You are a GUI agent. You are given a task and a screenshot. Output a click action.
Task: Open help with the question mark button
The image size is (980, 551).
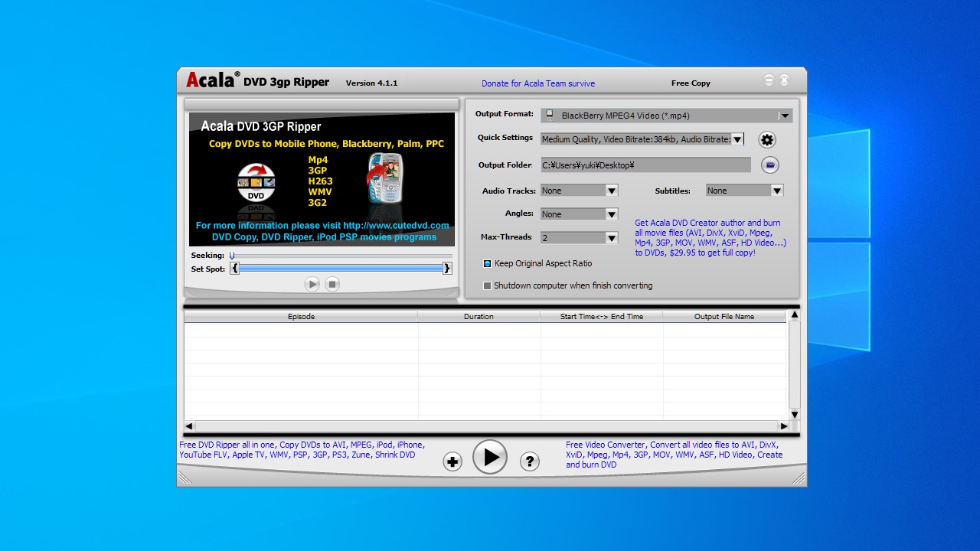[x=529, y=461]
